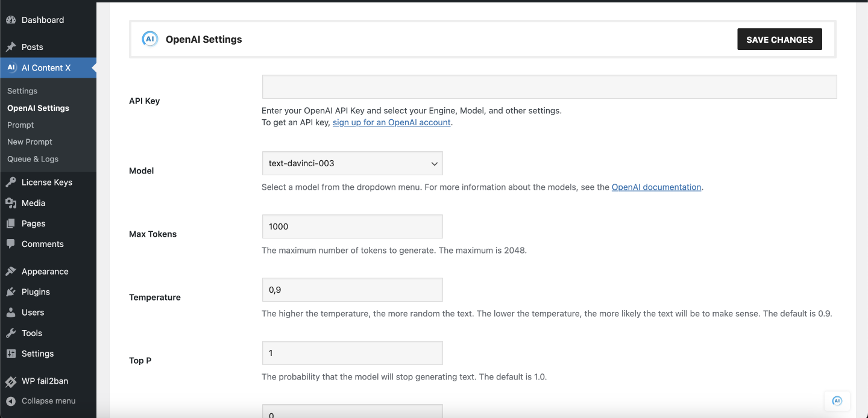868x418 pixels.
Task: Follow the sign up for an OpenAI account link
Action: click(392, 122)
